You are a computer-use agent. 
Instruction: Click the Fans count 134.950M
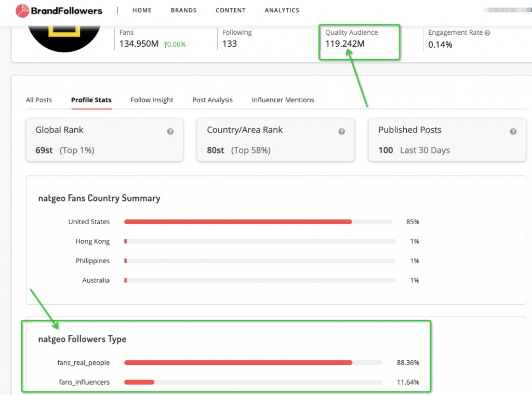point(139,44)
